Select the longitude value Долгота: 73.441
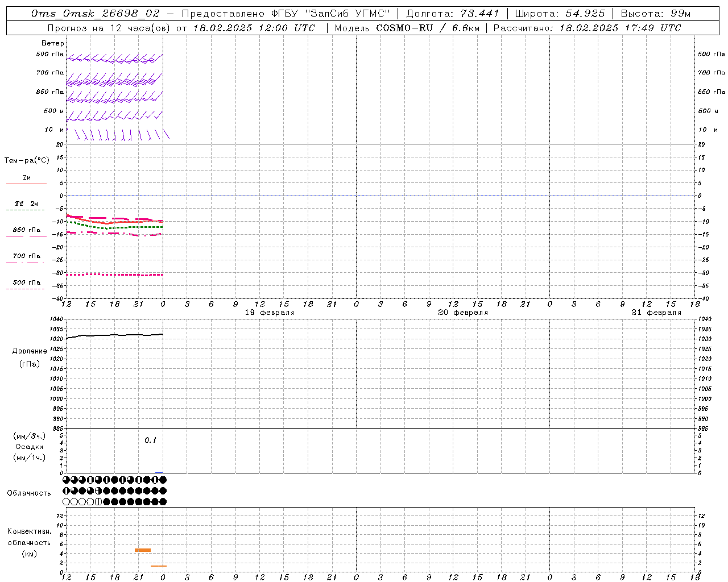728x582 pixels. tap(453, 14)
